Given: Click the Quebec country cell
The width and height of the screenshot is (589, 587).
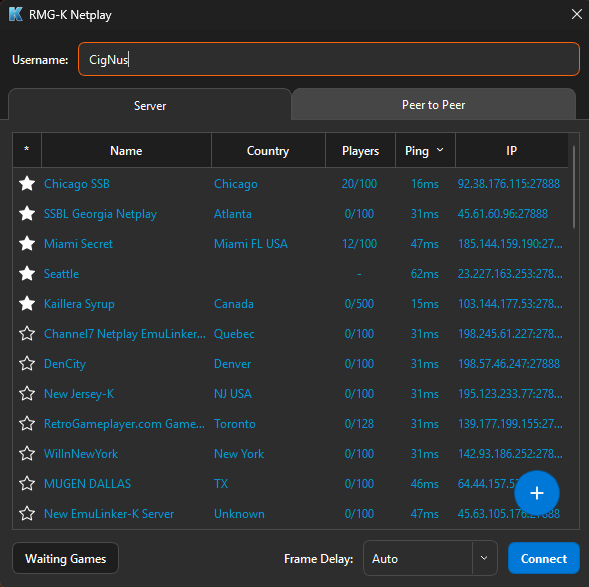Looking at the screenshot, I should pyautogui.click(x=234, y=333).
